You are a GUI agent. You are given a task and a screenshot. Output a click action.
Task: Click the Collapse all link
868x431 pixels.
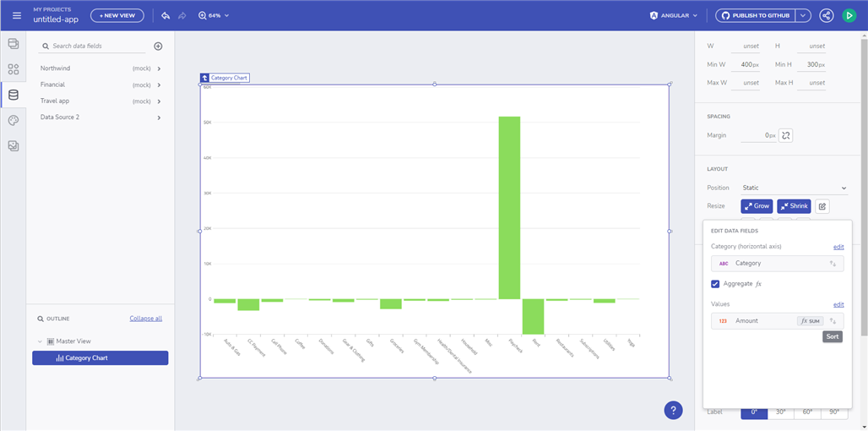145,319
